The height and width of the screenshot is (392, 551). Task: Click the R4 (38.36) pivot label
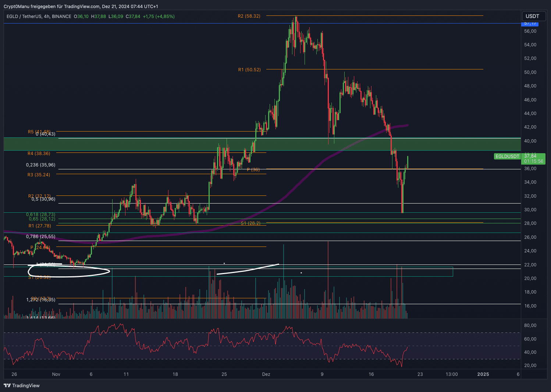pyautogui.click(x=39, y=154)
